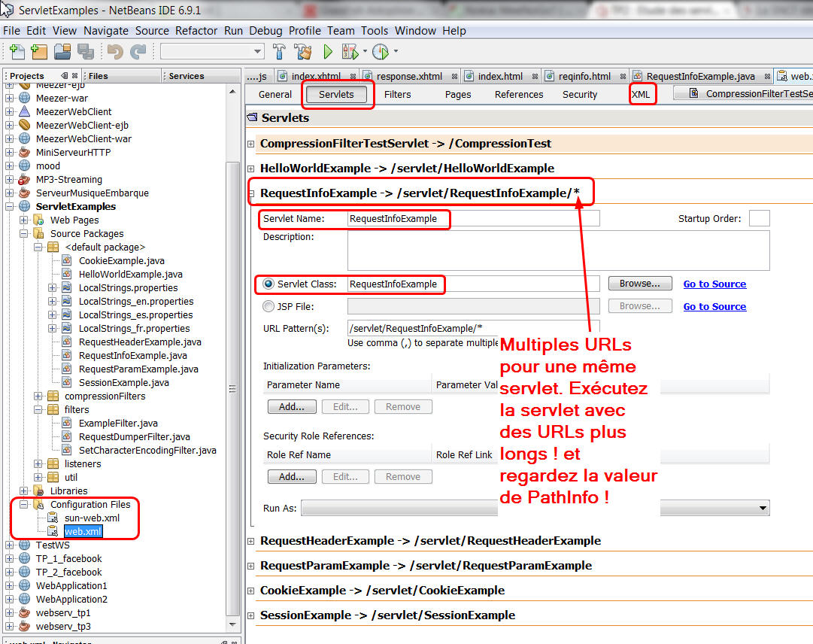Open the Debug Main Project dropdown arrow
813x644 pixels.
(365, 51)
